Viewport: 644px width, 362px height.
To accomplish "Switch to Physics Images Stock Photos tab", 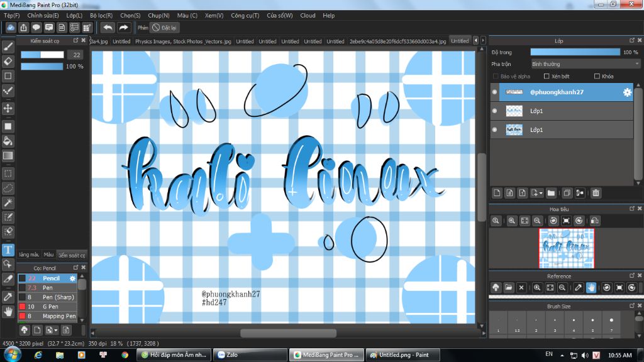I will pyautogui.click(x=183, y=41).
